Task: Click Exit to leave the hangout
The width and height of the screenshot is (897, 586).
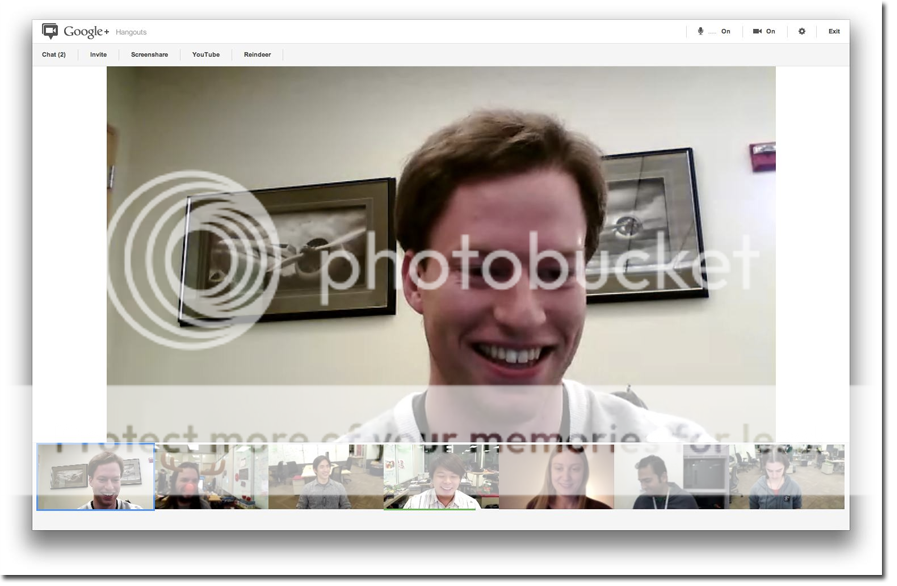Action: tap(834, 31)
